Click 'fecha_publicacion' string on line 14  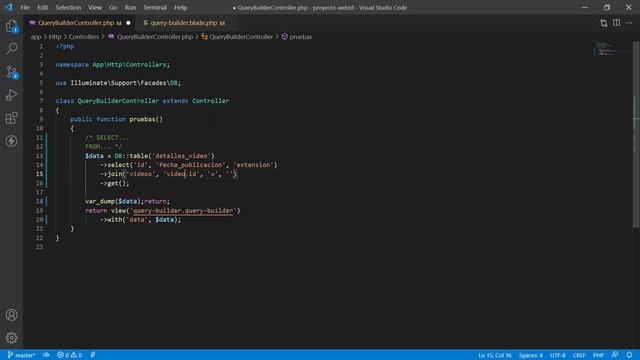point(191,165)
